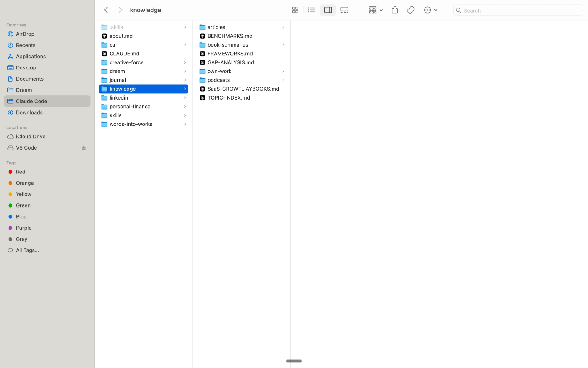Select iCloud Drive location
Screen dimensions: 588x368
(31, 137)
